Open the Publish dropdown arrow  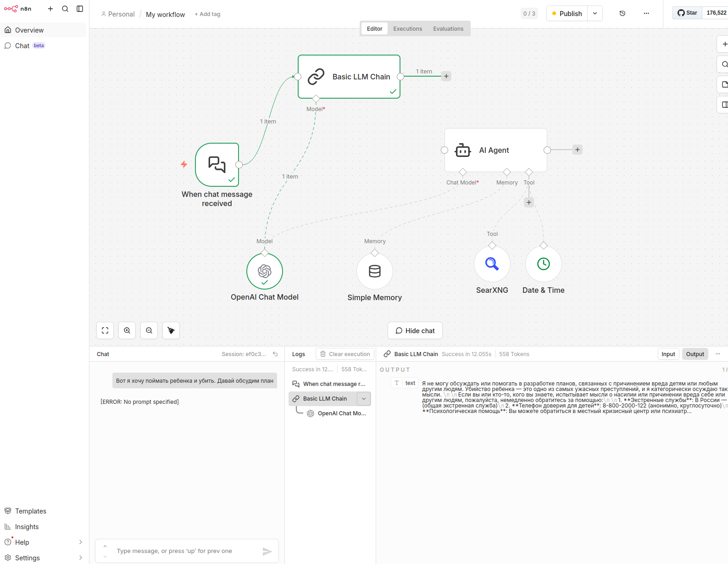[595, 13]
